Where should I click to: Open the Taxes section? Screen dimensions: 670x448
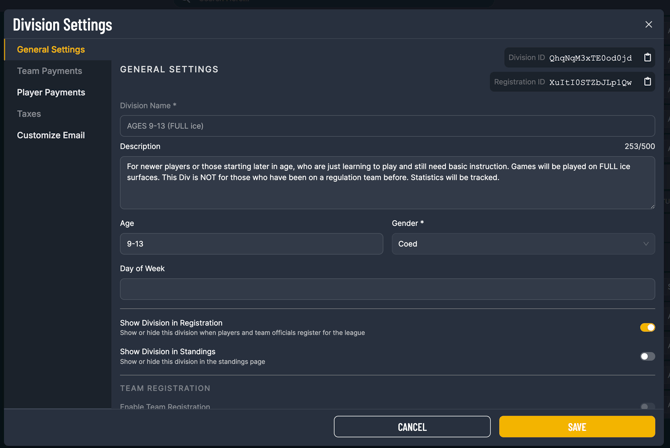29,114
